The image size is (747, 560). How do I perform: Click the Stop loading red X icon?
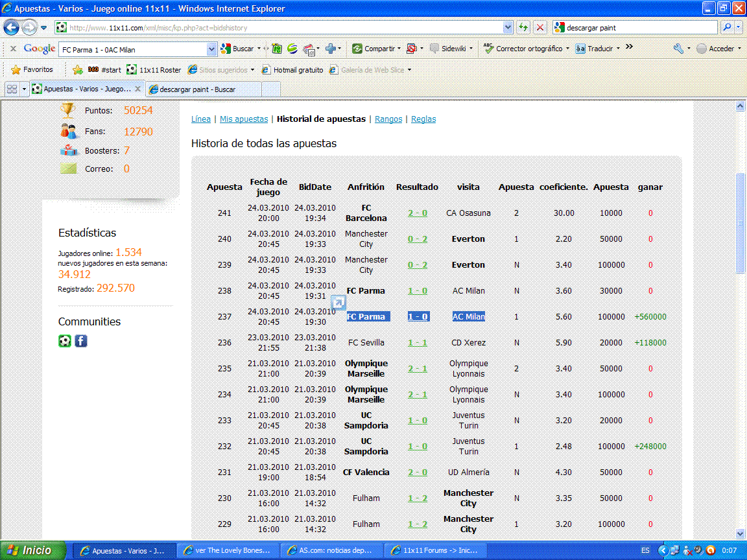click(x=539, y=28)
